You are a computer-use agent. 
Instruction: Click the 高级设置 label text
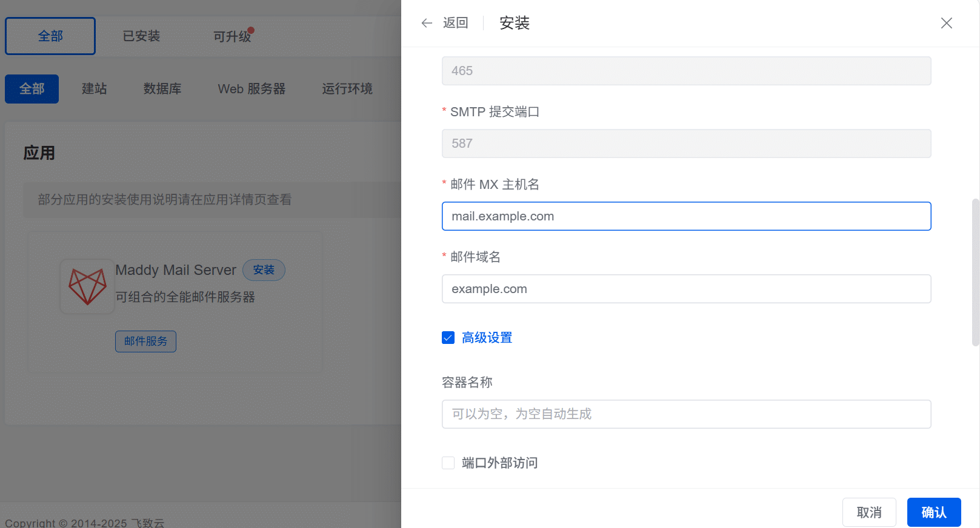click(487, 337)
